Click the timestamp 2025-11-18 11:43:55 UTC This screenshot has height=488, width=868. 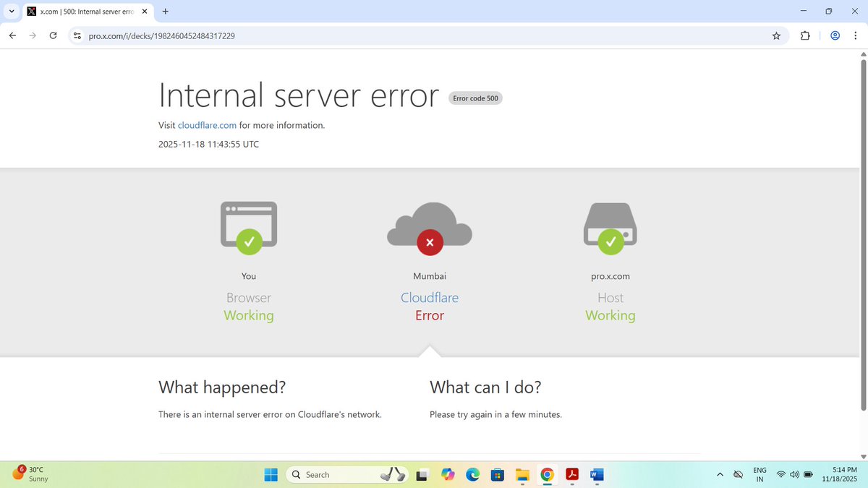208,144
